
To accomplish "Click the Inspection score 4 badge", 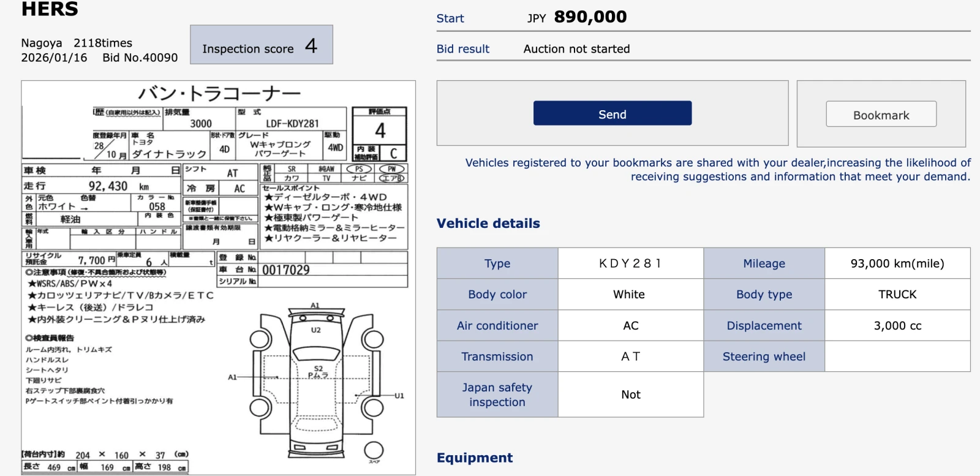I will click(262, 45).
